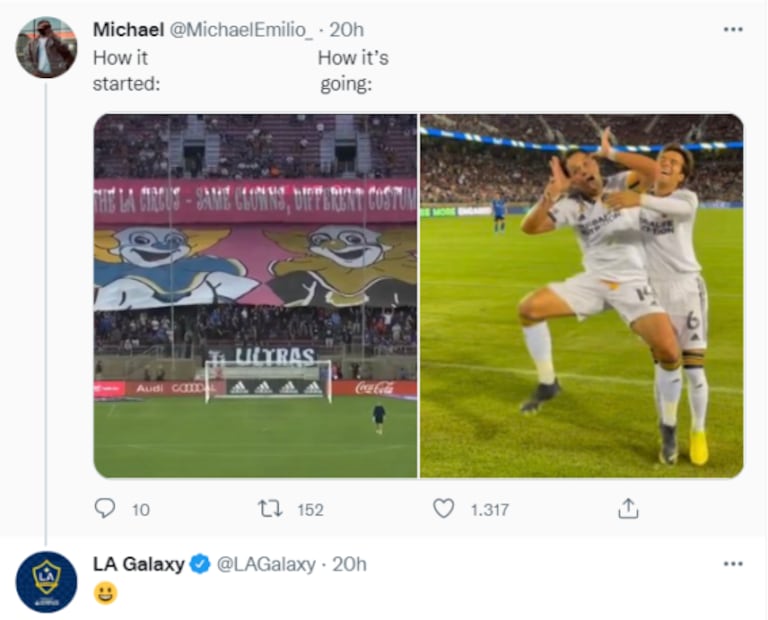
Task: Open the "LA Galaxy" display name
Action: click(138, 564)
